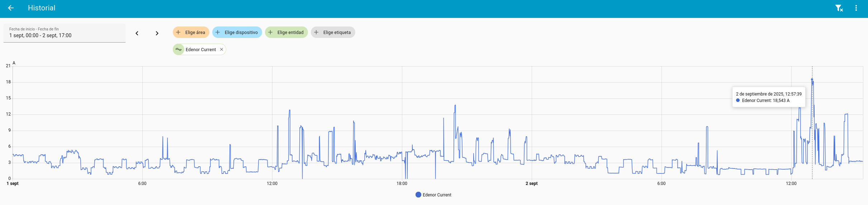Click the Edenor Current chip label
The height and width of the screenshot is (205, 868).
point(200,49)
